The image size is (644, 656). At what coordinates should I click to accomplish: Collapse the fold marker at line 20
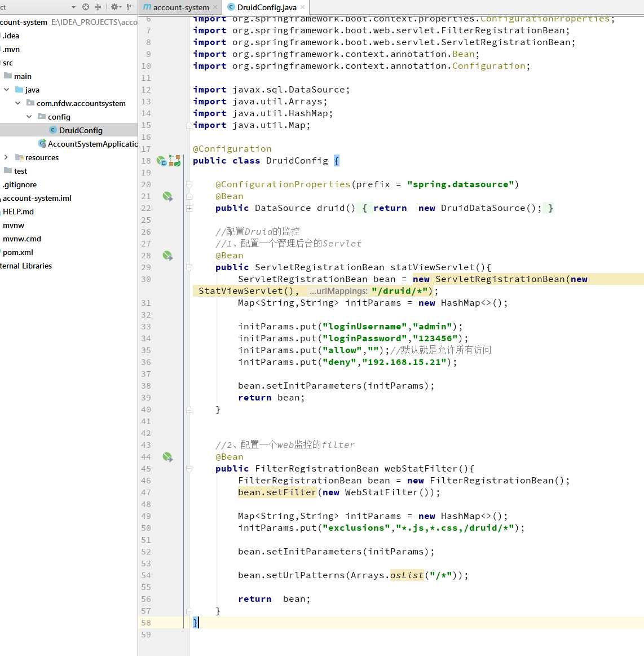point(189,184)
